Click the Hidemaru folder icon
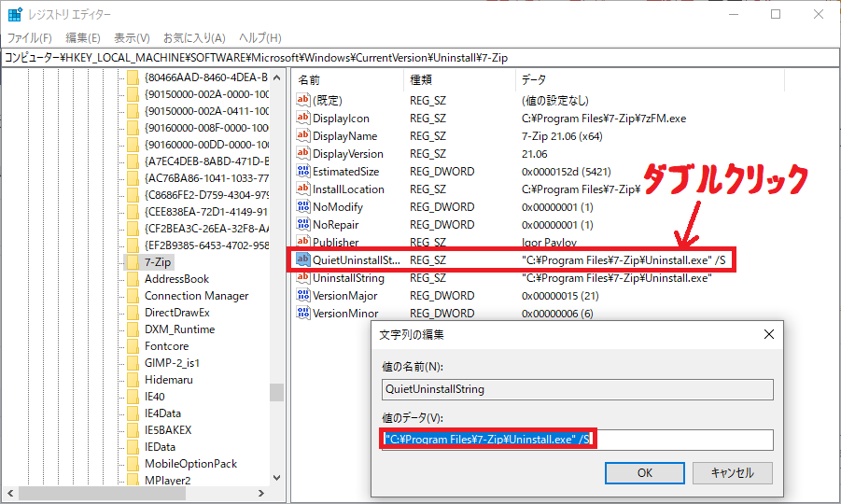The height and width of the screenshot is (504, 841). coord(133,380)
